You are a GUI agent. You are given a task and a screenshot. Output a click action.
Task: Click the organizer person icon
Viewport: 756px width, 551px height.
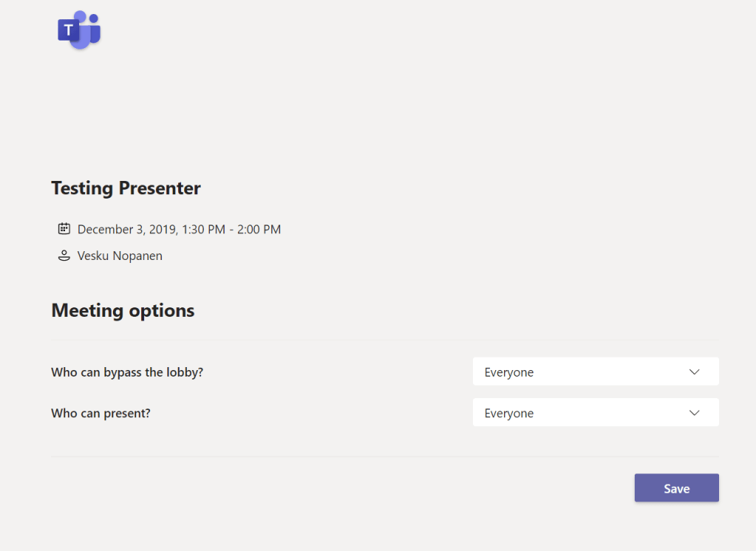point(64,256)
